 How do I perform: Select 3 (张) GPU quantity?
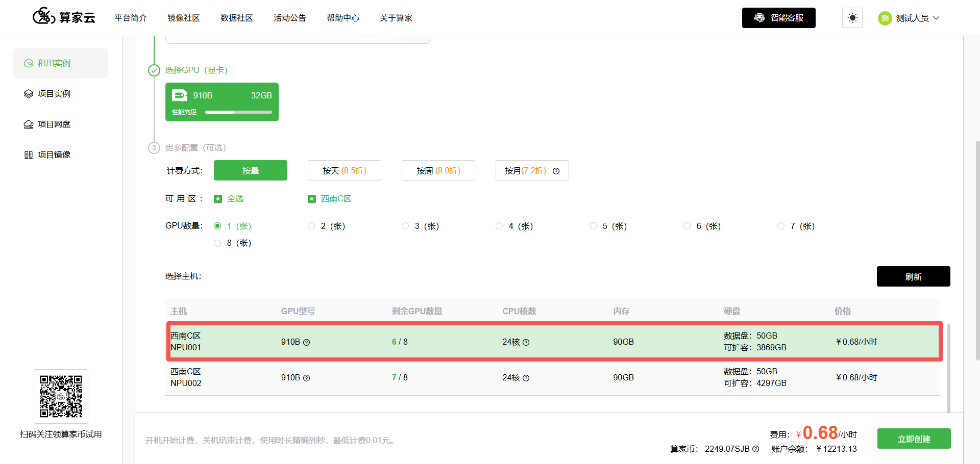click(405, 226)
